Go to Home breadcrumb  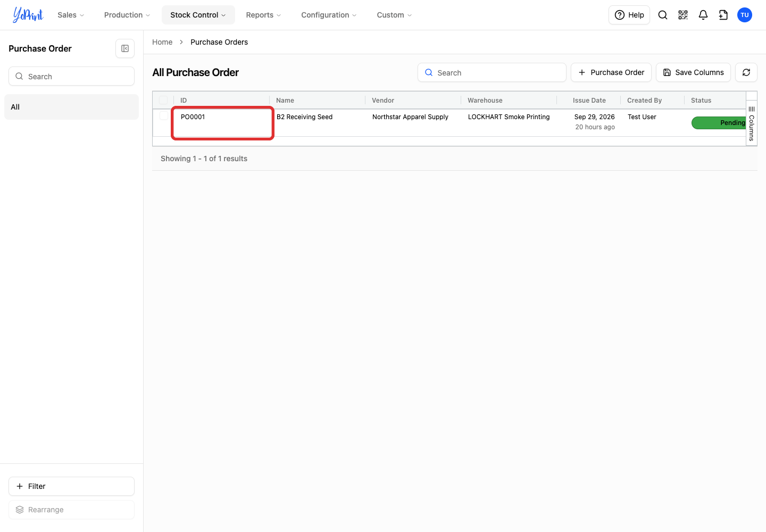[x=162, y=42]
